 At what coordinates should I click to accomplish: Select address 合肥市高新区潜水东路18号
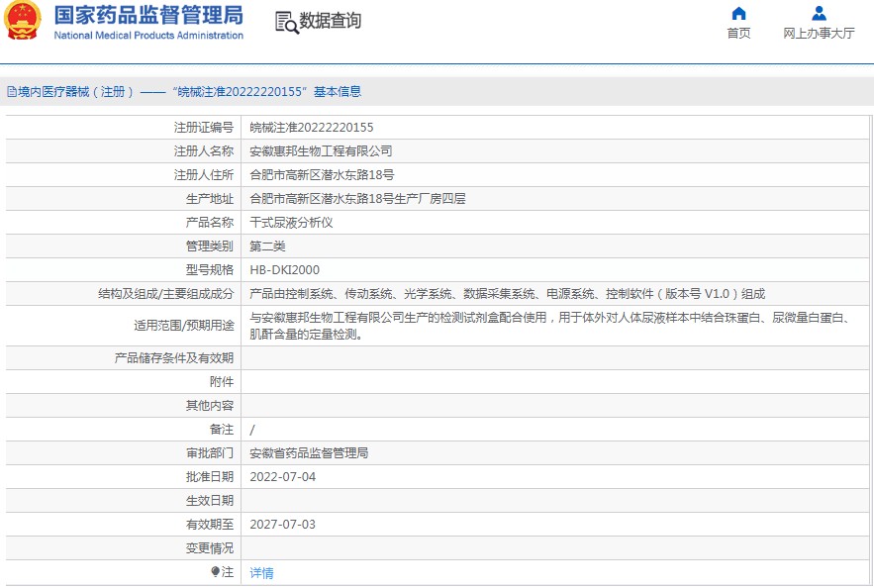(x=322, y=175)
